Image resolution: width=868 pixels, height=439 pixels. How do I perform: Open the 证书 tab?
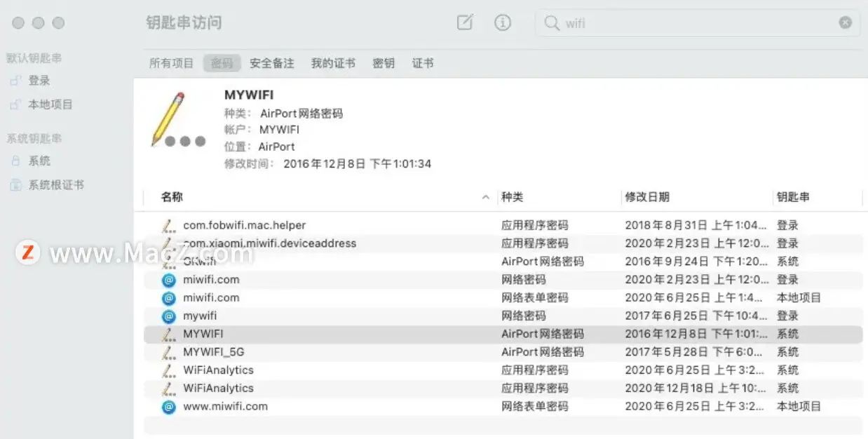(x=423, y=62)
